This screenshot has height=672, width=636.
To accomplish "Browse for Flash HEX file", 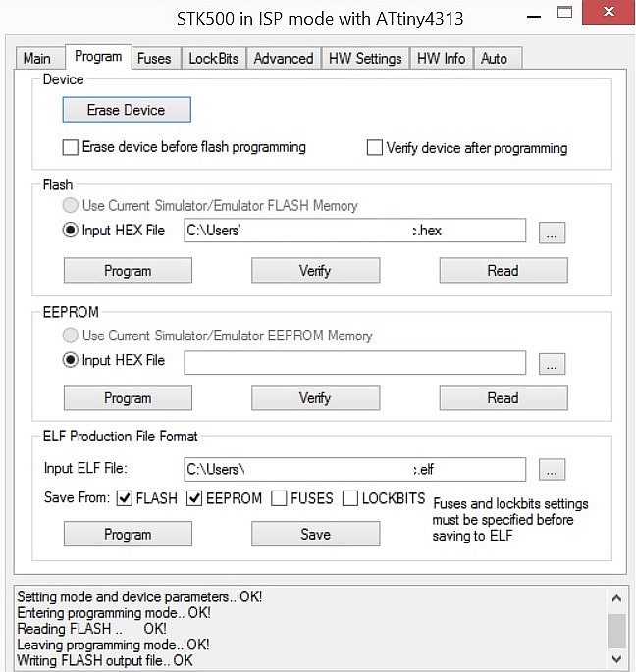I will point(552,233).
